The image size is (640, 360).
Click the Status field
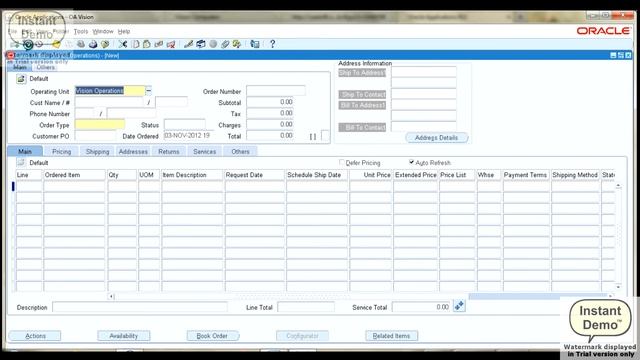click(x=185, y=124)
